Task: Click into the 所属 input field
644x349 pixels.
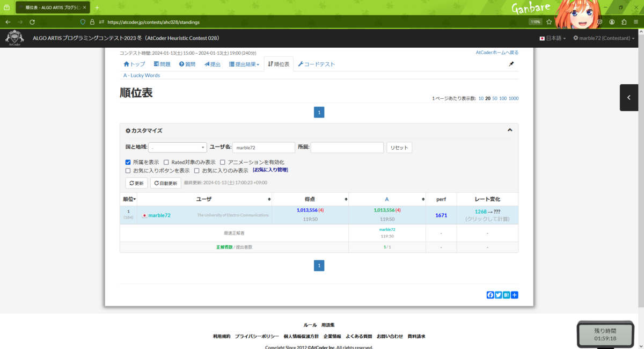Action: coord(347,147)
